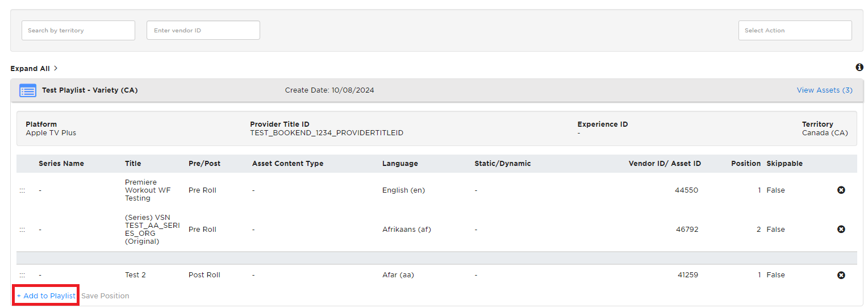The image size is (868, 308).
Task: Click drag handle of the Test 2 row
Action: [22, 275]
